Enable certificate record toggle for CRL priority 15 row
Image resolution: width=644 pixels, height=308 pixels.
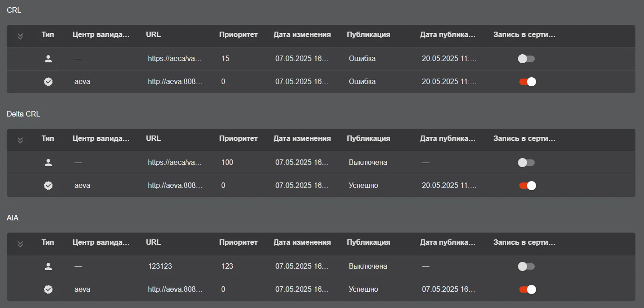(526, 59)
